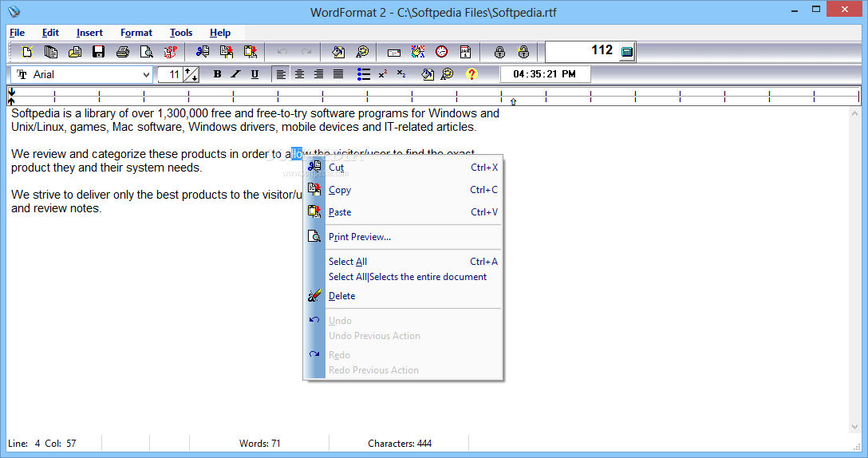Open the Insert menu
The height and width of the screenshot is (458, 868).
pyautogui.click(x=89, y=33)
